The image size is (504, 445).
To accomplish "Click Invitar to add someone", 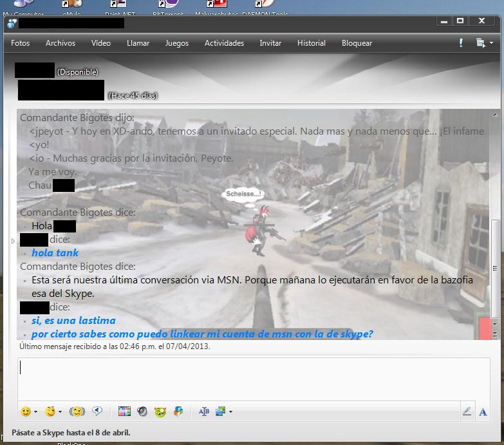I will (x=270, y=43).
